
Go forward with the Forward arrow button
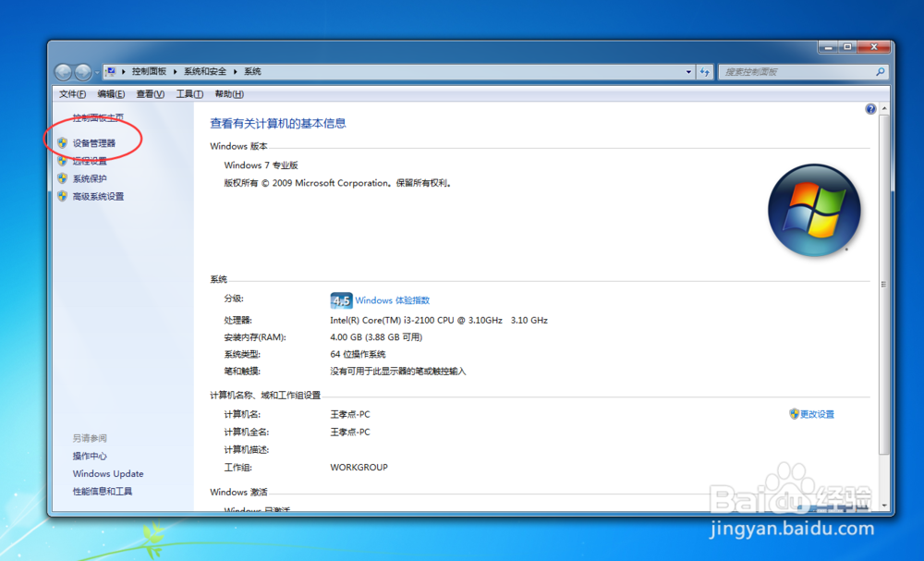(83, 72)
